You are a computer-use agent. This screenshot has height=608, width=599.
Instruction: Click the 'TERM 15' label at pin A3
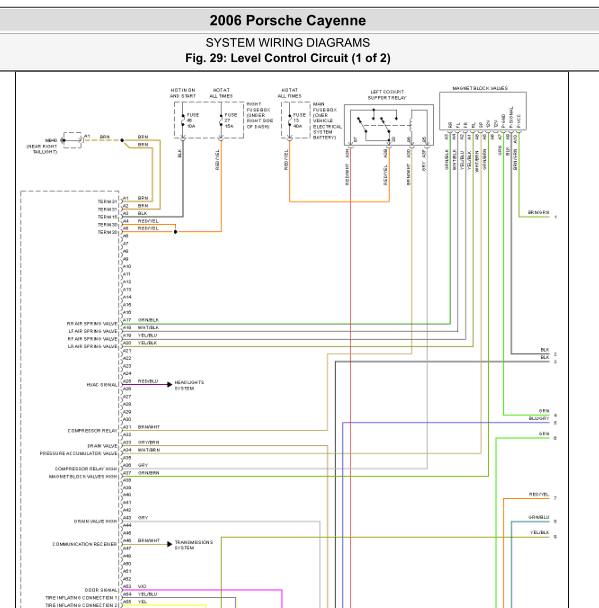click(x=107, y=217)
